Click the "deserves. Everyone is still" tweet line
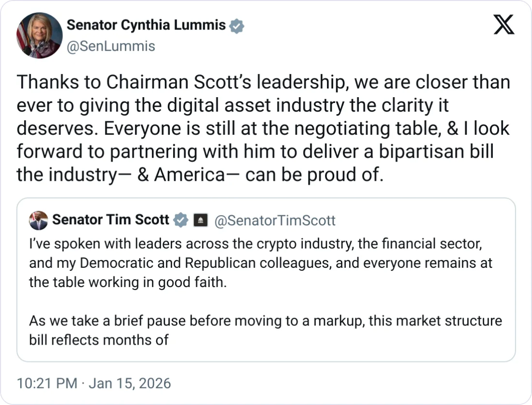The image size is (532, 405). click(263, 129)
